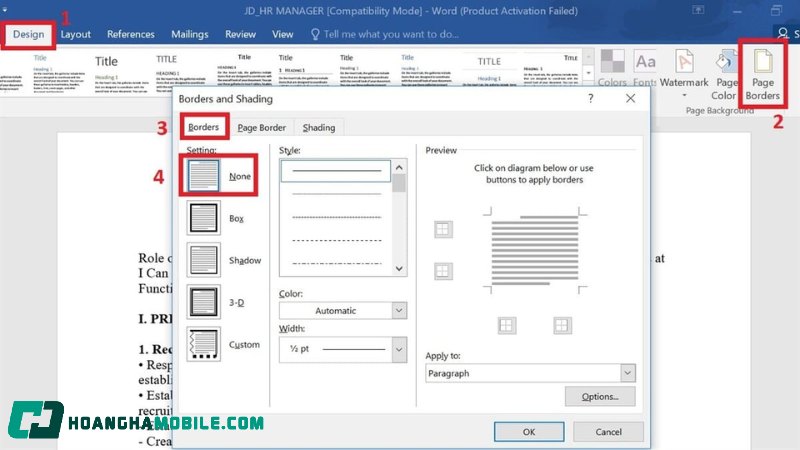Open the Help question mark in dialog
This screenshot has height=450, width=800.
(590, 99)
